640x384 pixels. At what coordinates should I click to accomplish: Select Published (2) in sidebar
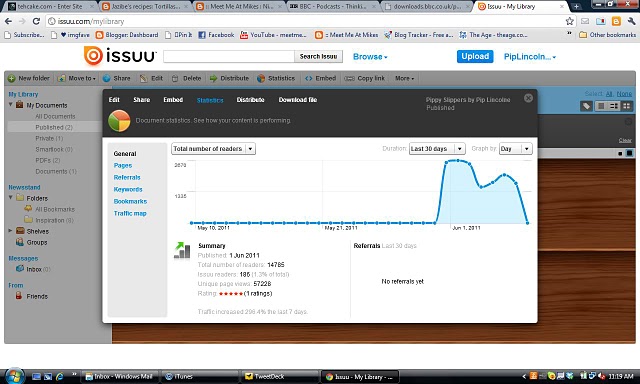pyautogui.click(x=54, y=127)
